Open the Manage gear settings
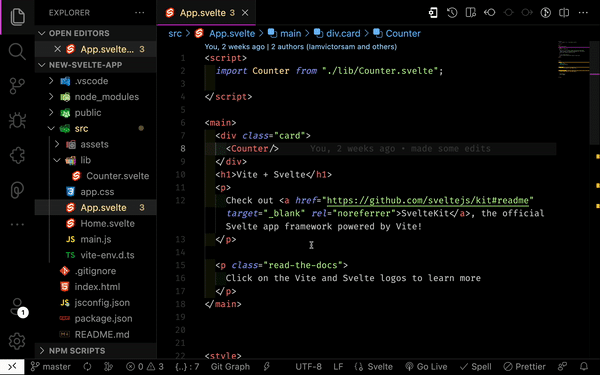This screenshot has height=375, width=600. [17, 341]
